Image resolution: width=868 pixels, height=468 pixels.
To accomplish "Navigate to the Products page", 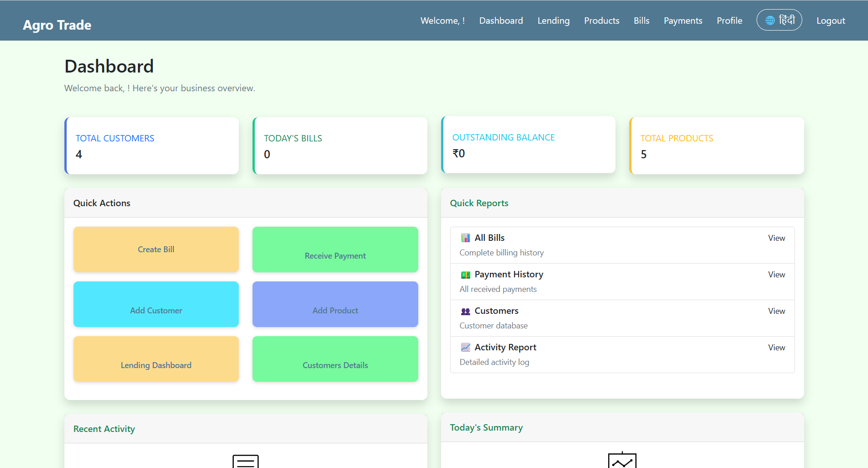I will coord(601,21).
